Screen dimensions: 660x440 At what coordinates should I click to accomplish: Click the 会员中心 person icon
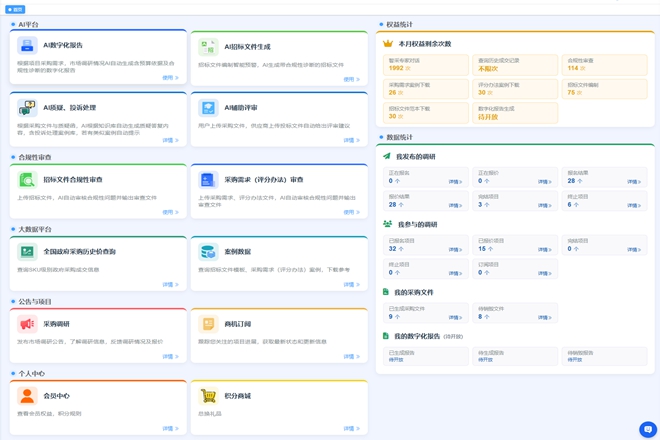click(27, 396)
